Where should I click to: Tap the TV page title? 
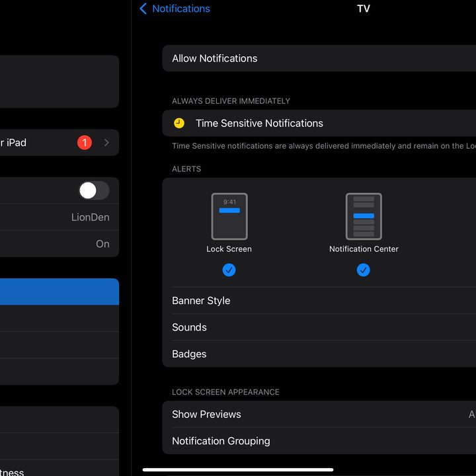pyautogui.click(x=364, y=9)
